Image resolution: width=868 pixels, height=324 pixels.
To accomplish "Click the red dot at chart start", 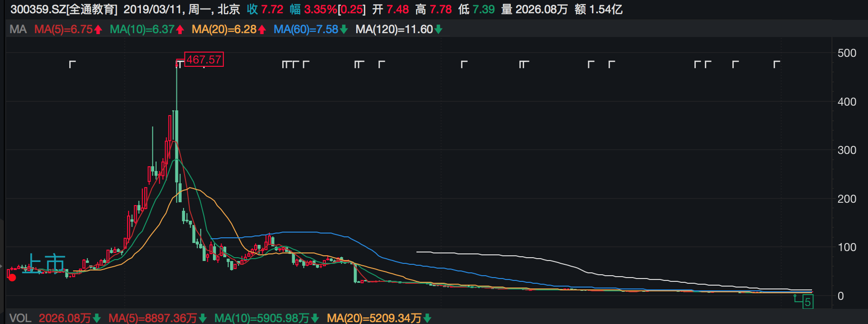I will [12, 278].
